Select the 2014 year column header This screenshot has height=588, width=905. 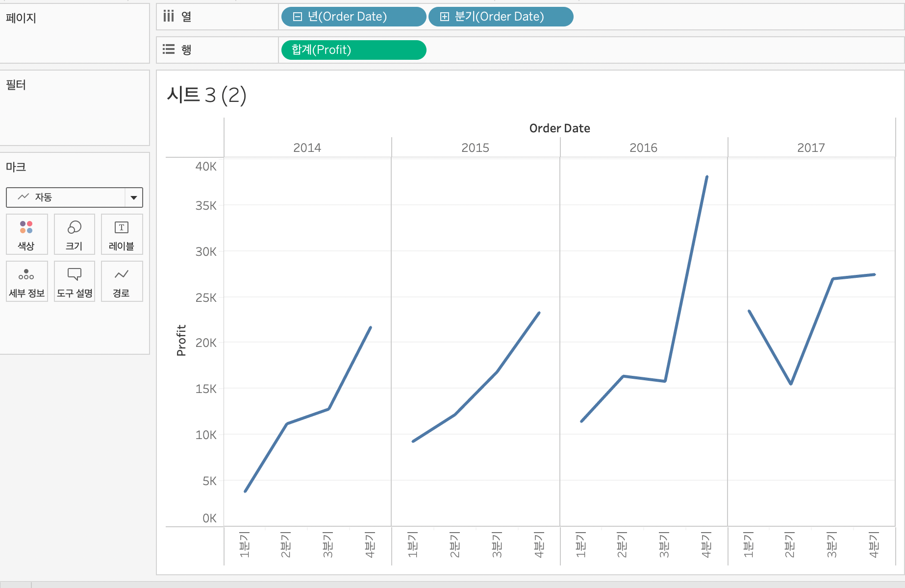[307, 147]
